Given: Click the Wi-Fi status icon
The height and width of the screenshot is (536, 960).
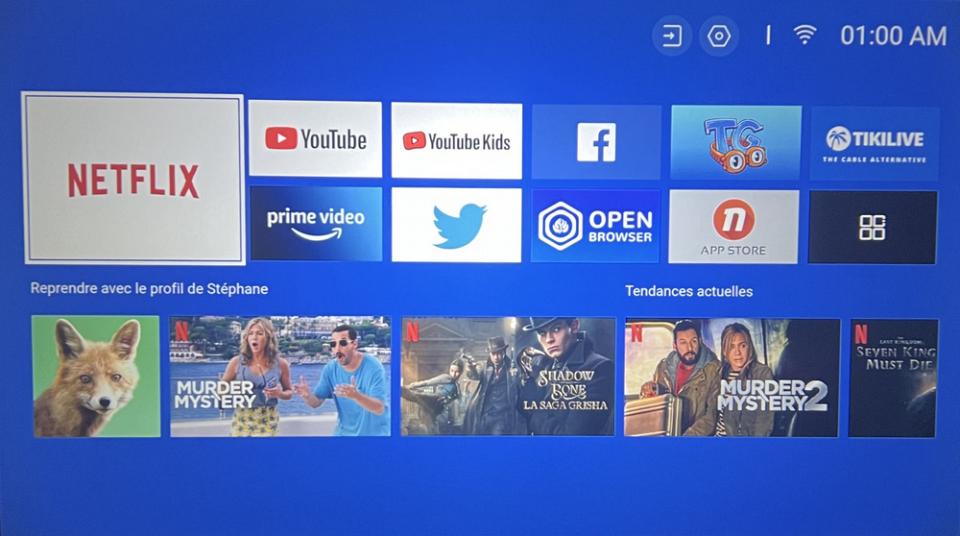Looking at the screenshot, I should coord(804,35).
